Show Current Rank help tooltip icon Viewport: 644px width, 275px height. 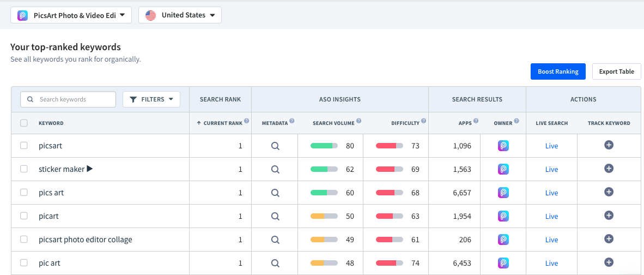[246, 121]
